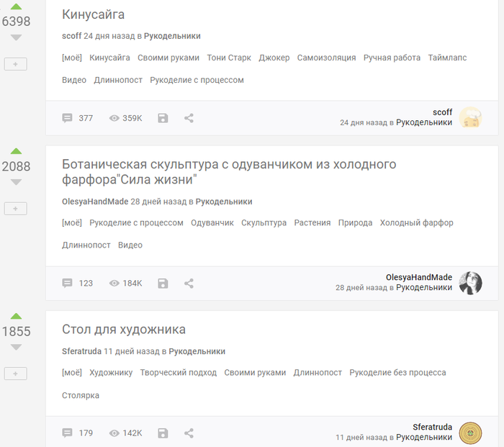
Task: Downvote the Стол для художника post
Action: [x=16, y=347]
